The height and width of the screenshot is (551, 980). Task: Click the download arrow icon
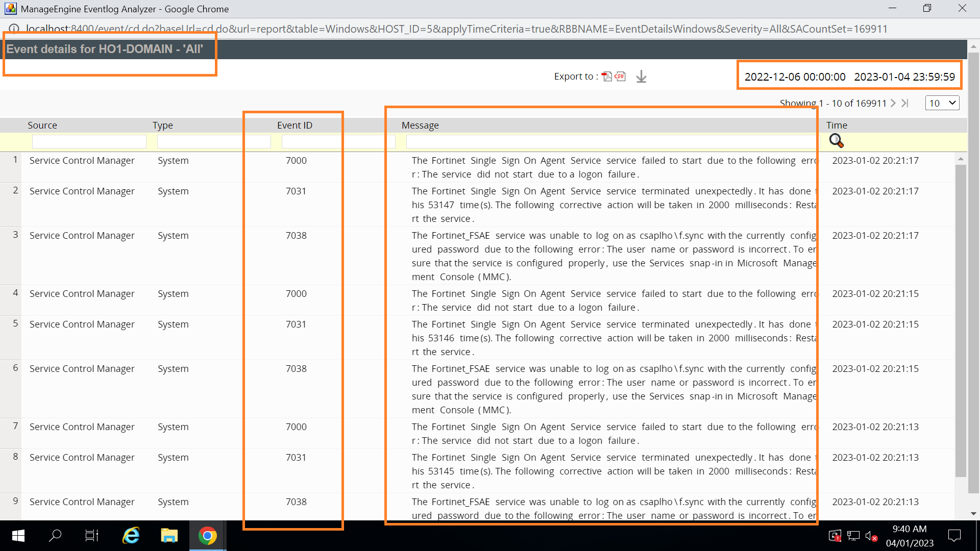pyautogui.click(x=641, y=77)
